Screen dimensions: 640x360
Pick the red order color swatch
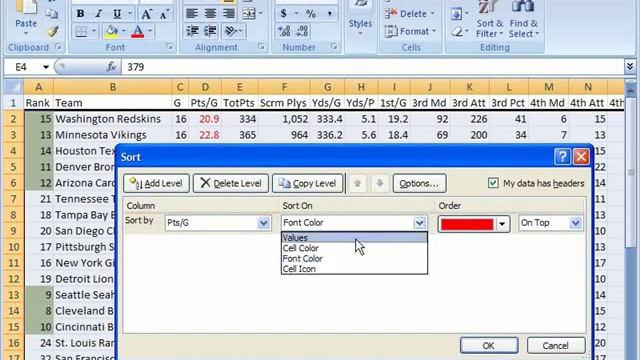pos(467,224)
